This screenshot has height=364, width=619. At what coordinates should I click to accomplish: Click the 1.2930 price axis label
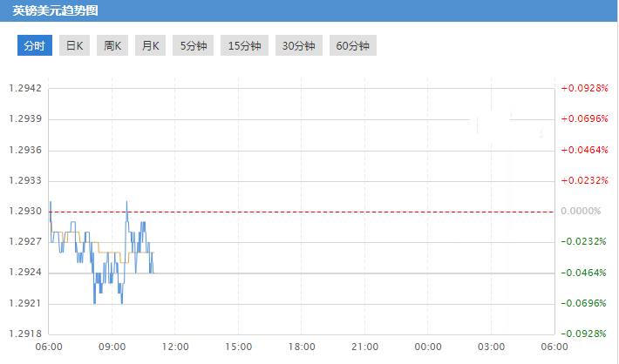tap(25, 211)
